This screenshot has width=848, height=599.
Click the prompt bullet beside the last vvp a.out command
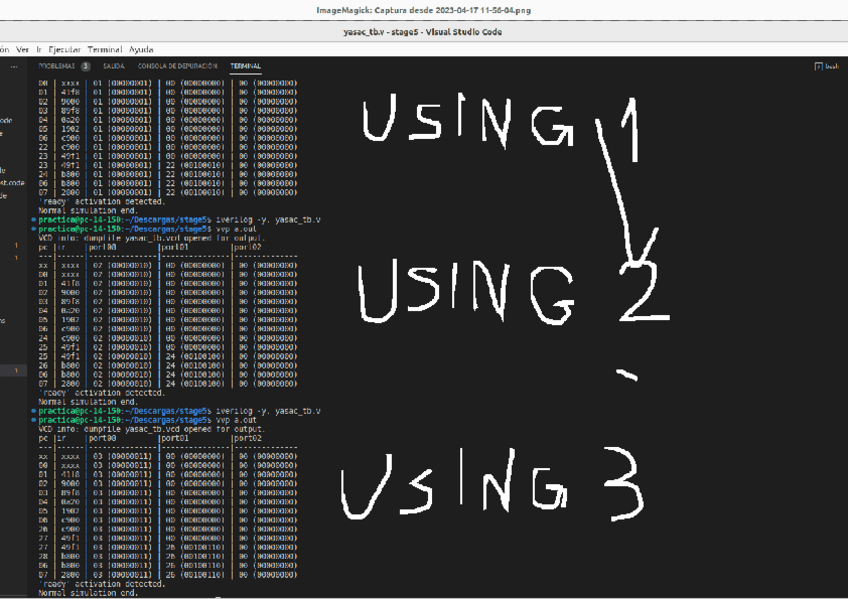tap(33, 420)
